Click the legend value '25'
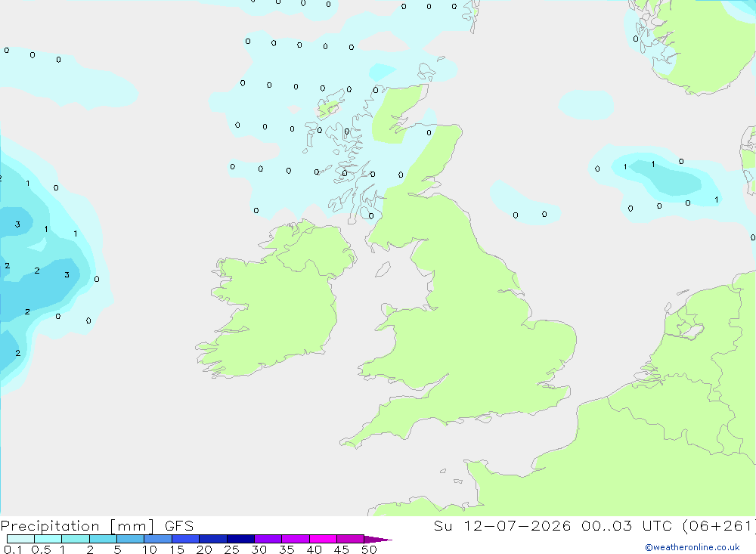Screen dimensions: 756x554 (x=231, y=549)
